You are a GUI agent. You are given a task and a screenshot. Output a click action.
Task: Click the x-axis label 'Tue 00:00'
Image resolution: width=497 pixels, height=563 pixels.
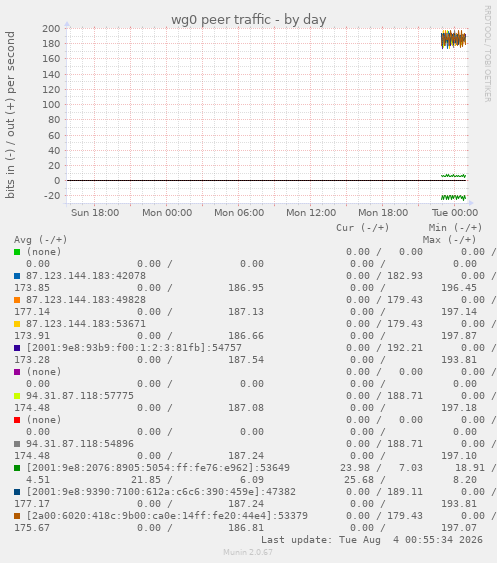pos(455,213)
